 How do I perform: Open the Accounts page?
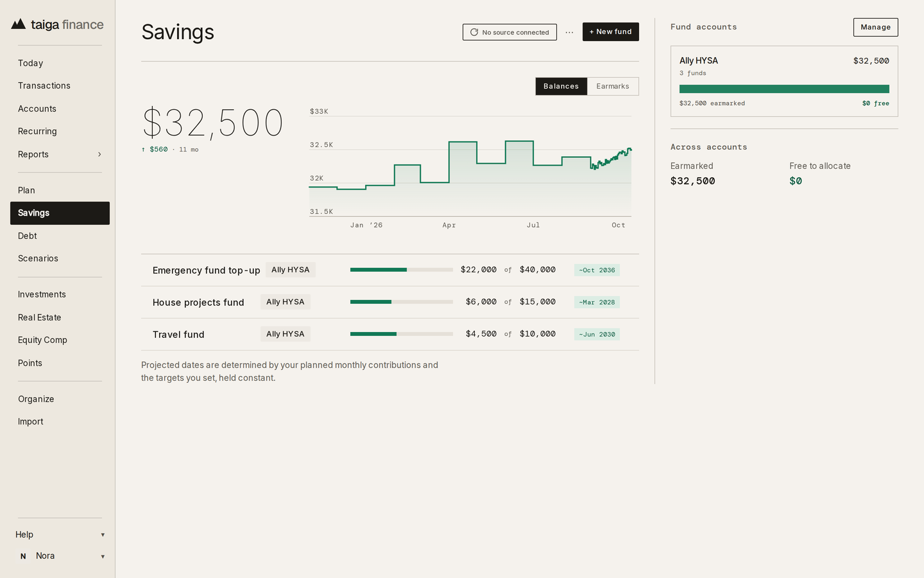point(60,109)
